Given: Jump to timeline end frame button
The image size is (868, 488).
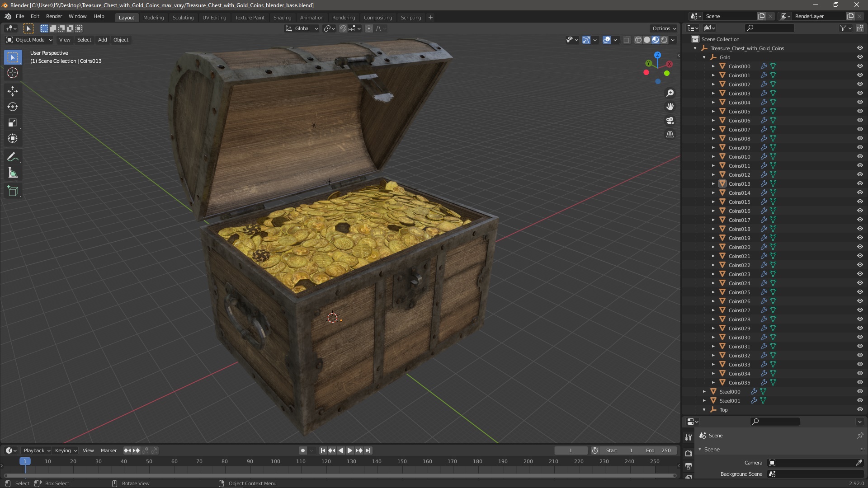Looking at the screenshot, I should 368,450.
